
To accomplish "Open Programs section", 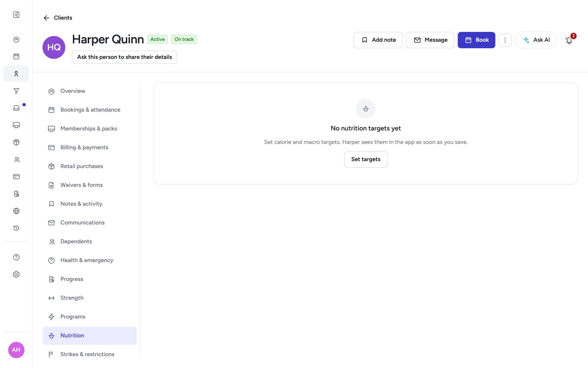I will tap(90, 317).
